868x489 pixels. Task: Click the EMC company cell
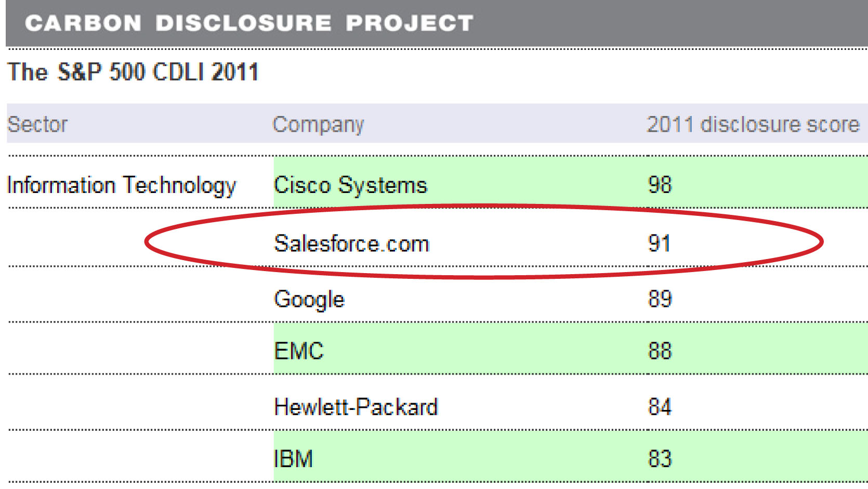299,351
